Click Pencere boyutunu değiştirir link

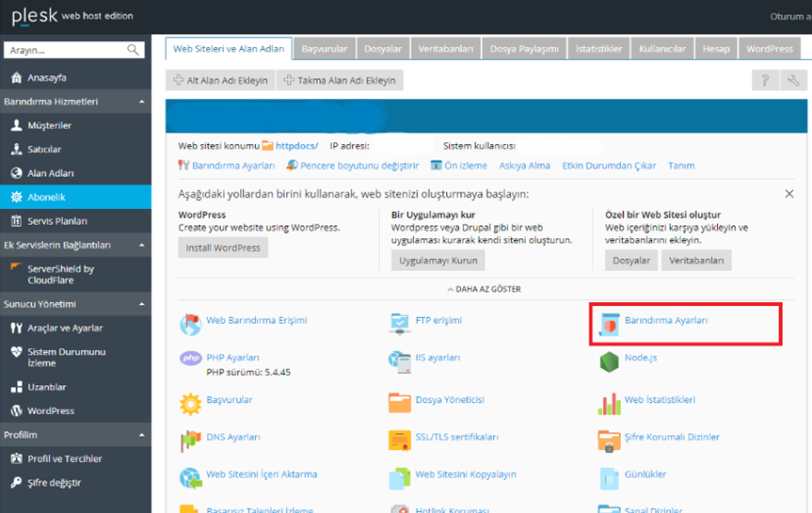click(x=359, y=166)
